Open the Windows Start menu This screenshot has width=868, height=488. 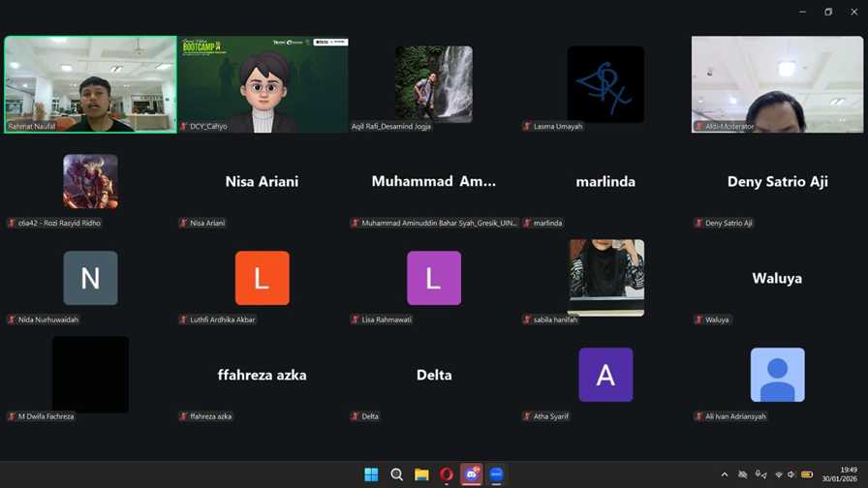click(x=371, y=474)
